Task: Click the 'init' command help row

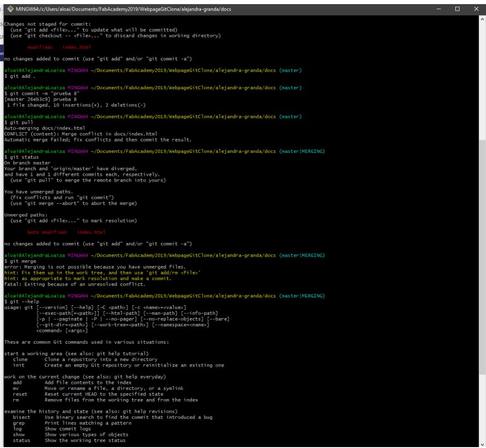Action: (119, 365)
